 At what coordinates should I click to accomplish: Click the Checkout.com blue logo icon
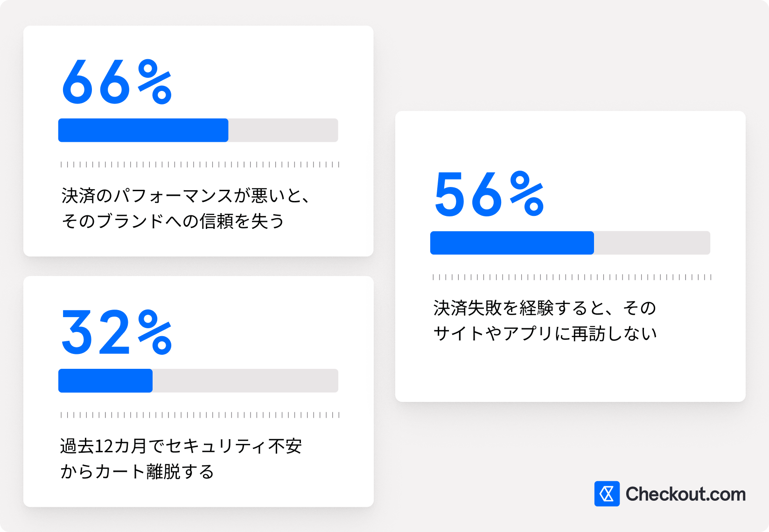(x=607, y=494)
